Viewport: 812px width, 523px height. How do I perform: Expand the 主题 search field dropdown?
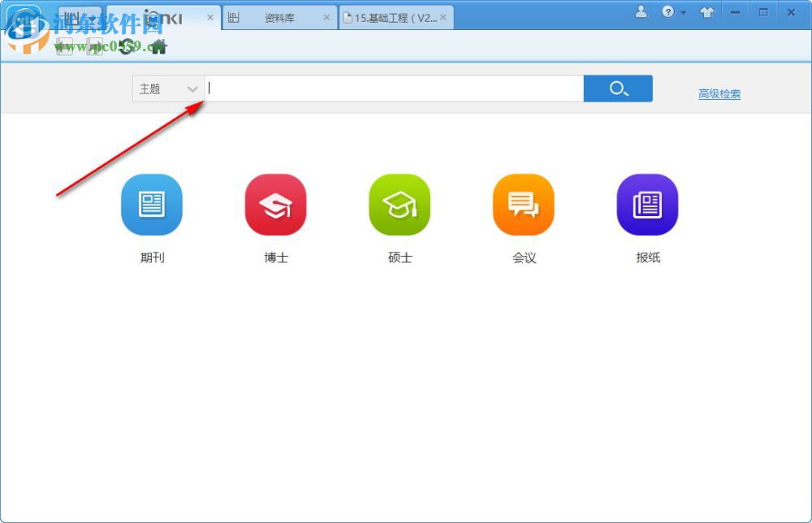[x=192, y=89]
